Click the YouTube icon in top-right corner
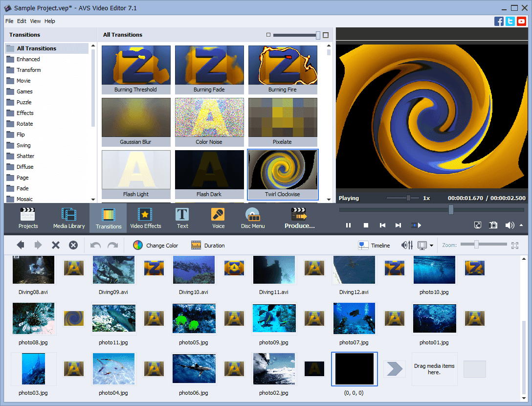This screenshot has width=532, height=406. coord(522,21)
